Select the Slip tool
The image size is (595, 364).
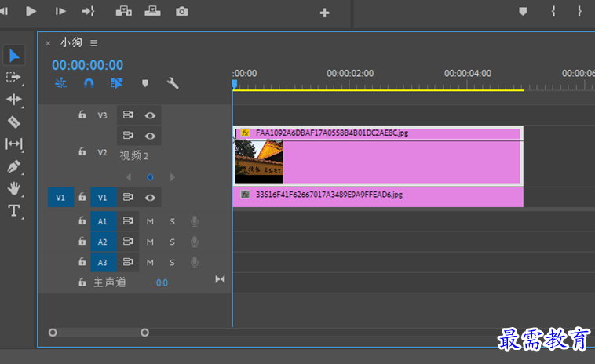tap(14, 144)
